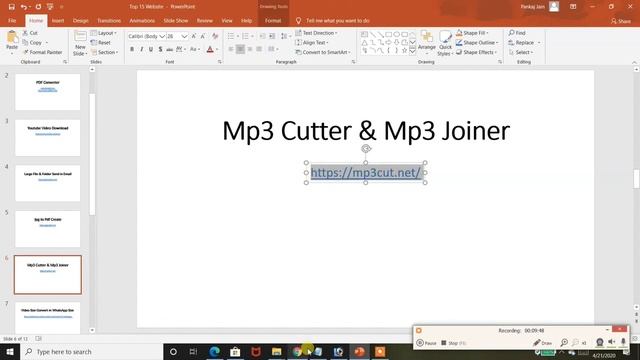The height and width of the screenshot is (360, 640).
Task: Increase font size with the larger A
Action: (194, 36)
